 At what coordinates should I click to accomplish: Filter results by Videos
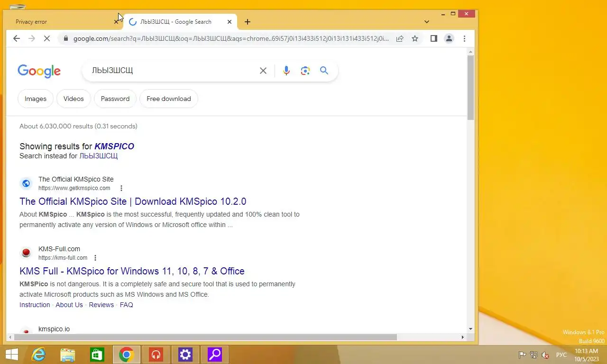tap(74, 99)
